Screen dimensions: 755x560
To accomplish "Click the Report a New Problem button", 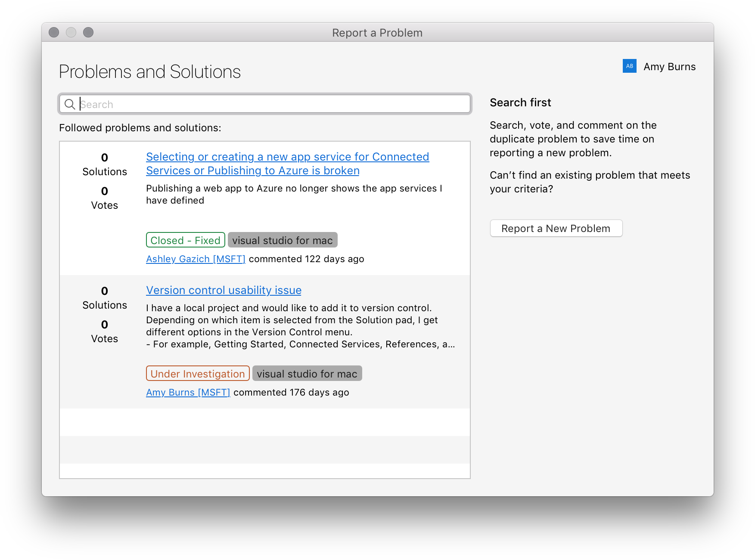I will click(556, 228).
